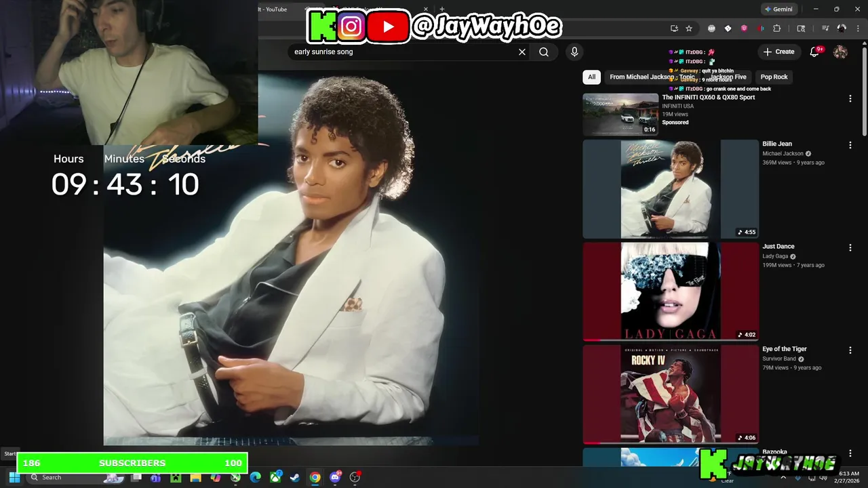This screenshot has width=868, height=488.
Task: Open Microsoft Edge from the taskbar
Action: (x=255, y=477)
